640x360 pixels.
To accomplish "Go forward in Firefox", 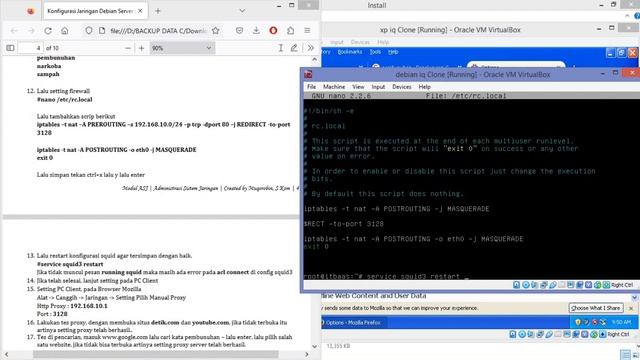I will coord(31,31).
